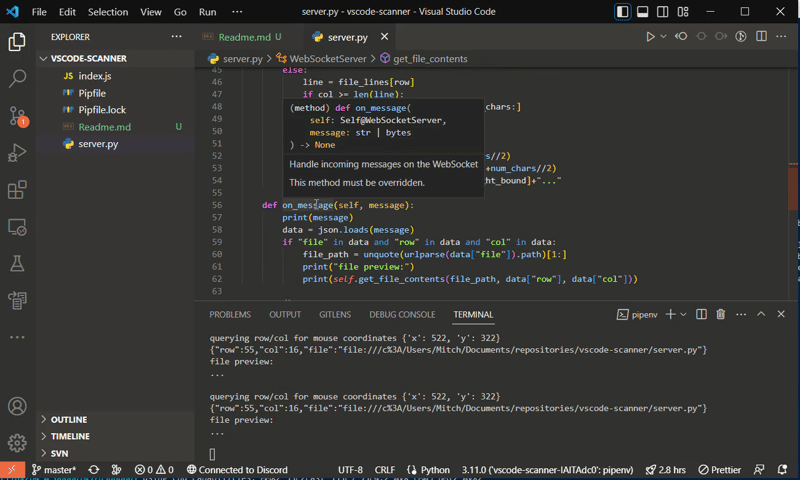Toggle the Secondary Side Bar layout
This screenshot has height=480, width=800.
click(x=663, y=12)
